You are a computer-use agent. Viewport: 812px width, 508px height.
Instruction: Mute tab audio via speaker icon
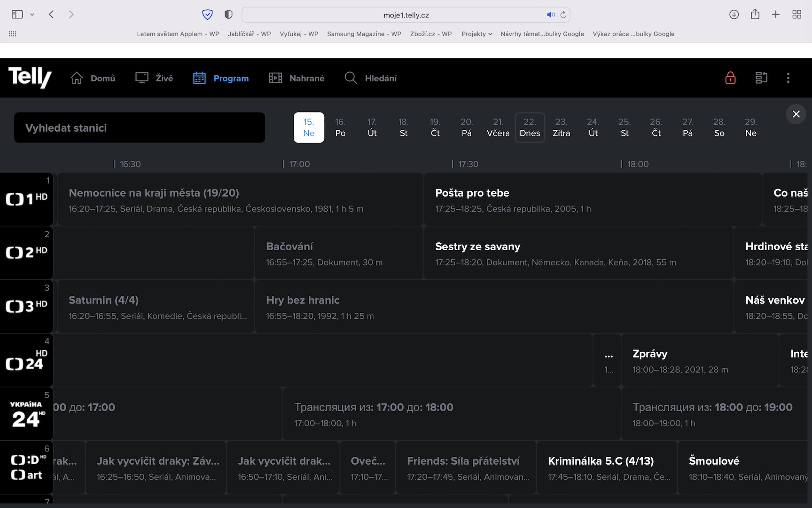[x=550, y=15]
